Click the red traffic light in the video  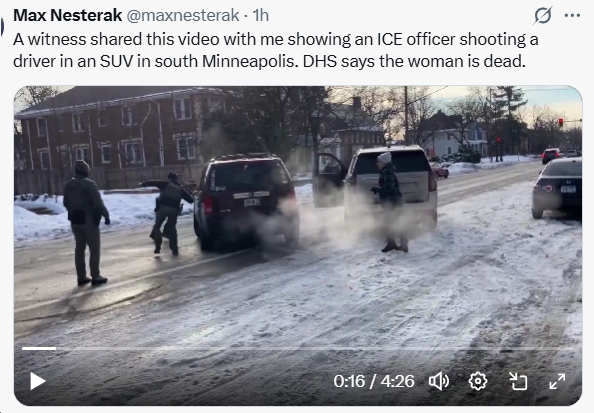(x=561, y=122)
